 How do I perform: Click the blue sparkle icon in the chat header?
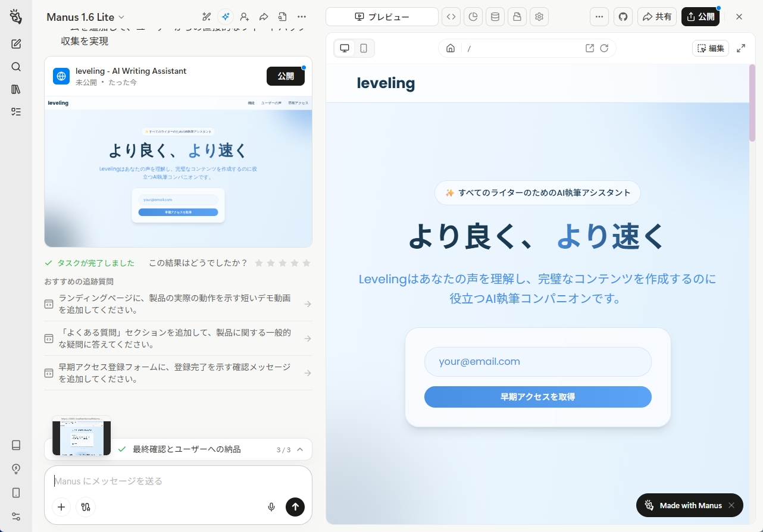[226, 17]
